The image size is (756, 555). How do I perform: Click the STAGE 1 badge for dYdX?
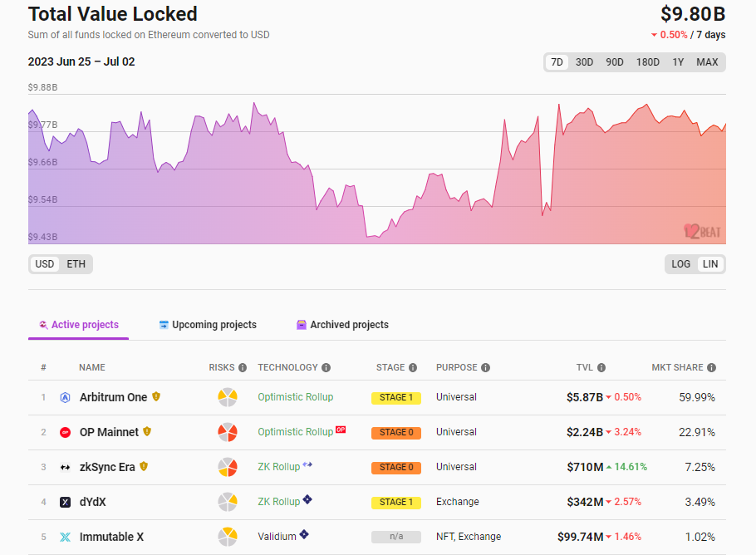[x=396, y=502]
